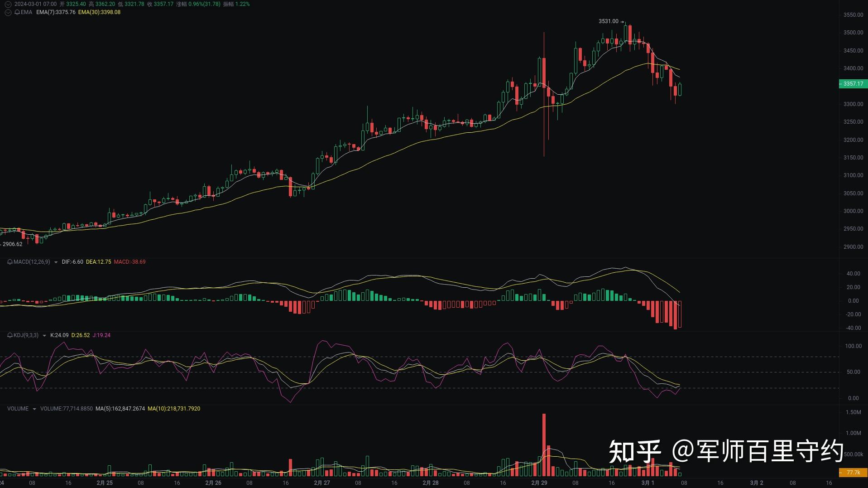Click the 2024-03-01 07:00 timestamp
868x488 pixels.
tap(36, 4)
